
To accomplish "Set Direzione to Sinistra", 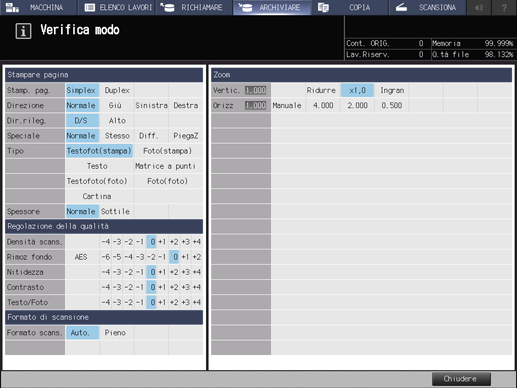I will [151, 105].
